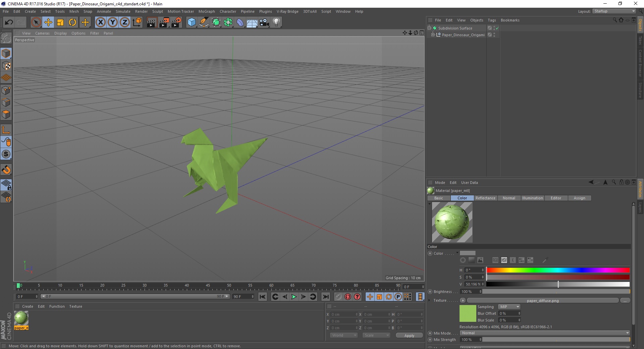Screen dimensions: 644x349
Task: Open the Mix Mode Normal dropdown
Action: [545, 333]
